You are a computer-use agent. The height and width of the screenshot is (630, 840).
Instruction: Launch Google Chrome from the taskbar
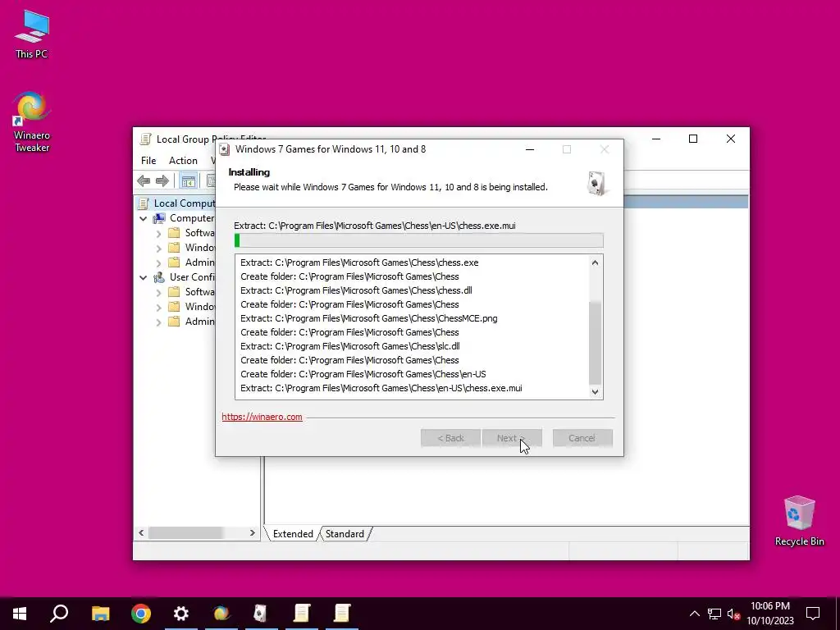coord(141,614)
